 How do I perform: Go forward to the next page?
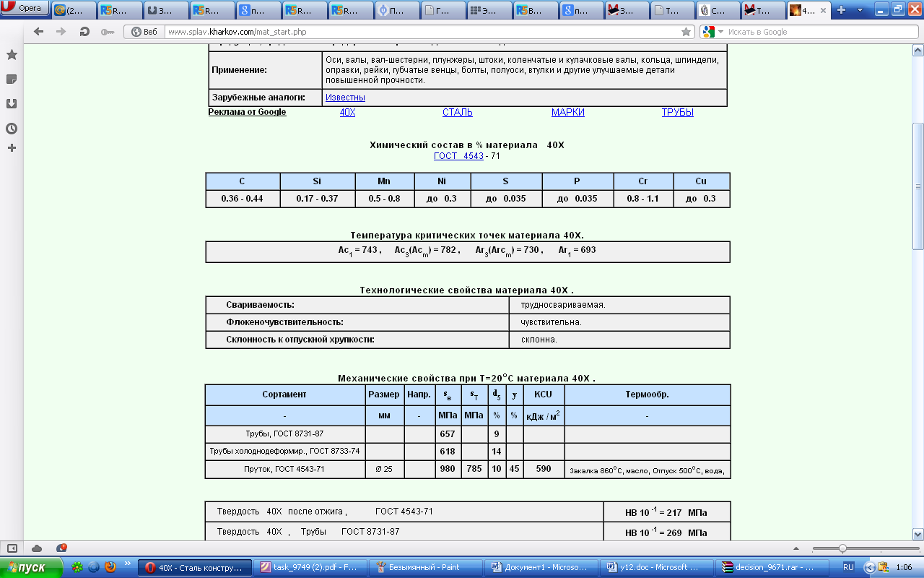[x=61, y=32]
